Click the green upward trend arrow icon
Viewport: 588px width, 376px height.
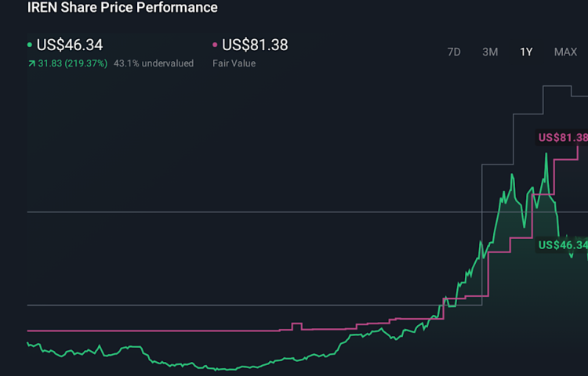(x=31, y=63)
